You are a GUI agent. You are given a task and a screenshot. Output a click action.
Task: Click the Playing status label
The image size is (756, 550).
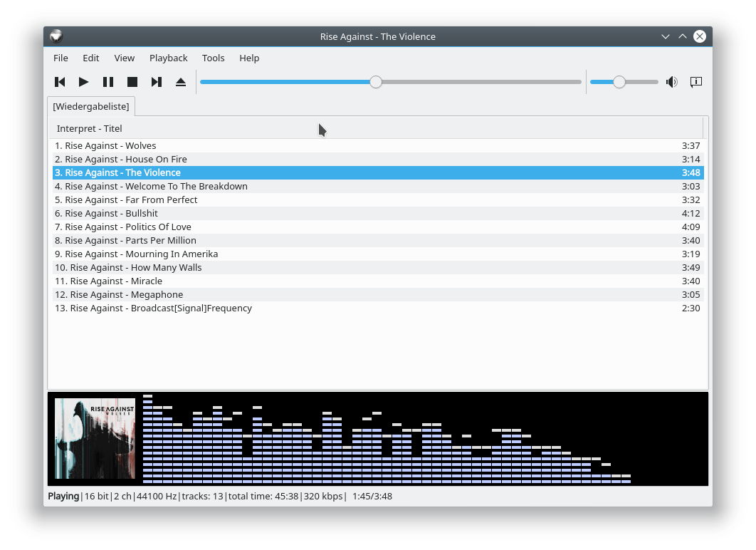pos(63,496)
